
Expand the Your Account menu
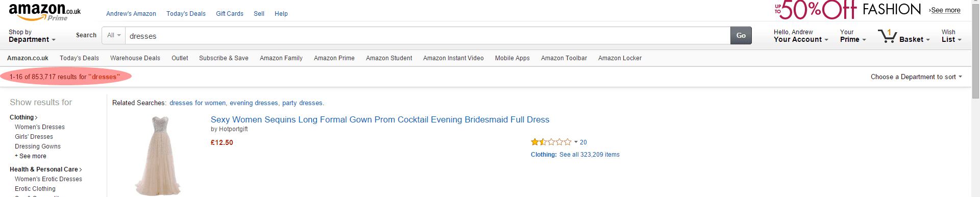[801, 36]
